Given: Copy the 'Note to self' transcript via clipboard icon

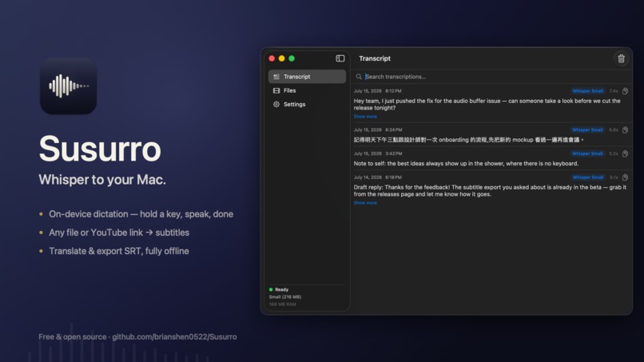Looking at the screenshot, I should tap(625, 153).
